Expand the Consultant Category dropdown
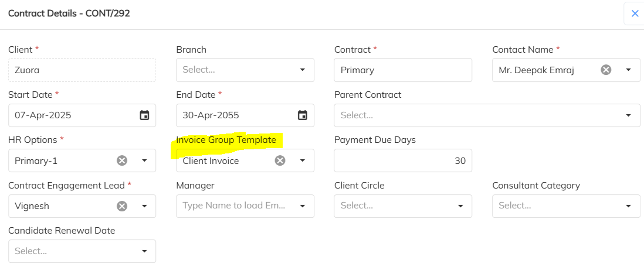 [628, 206]
